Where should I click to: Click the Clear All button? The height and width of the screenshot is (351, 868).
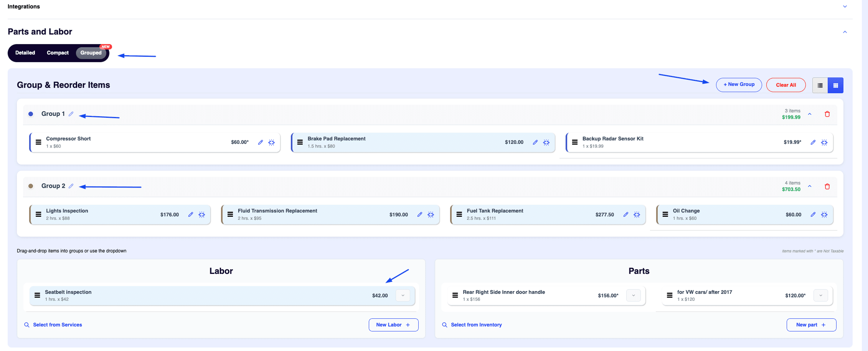click(786, 85)
